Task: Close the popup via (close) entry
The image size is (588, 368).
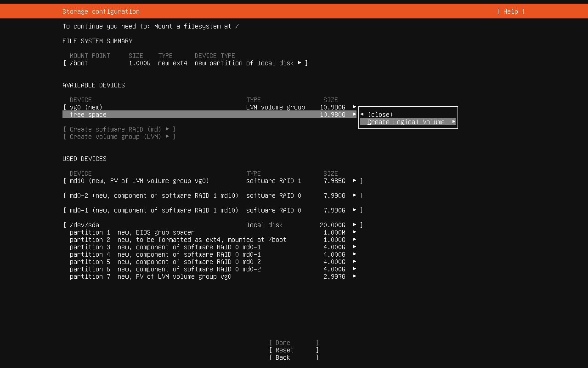Action: (x=380, y=115)
